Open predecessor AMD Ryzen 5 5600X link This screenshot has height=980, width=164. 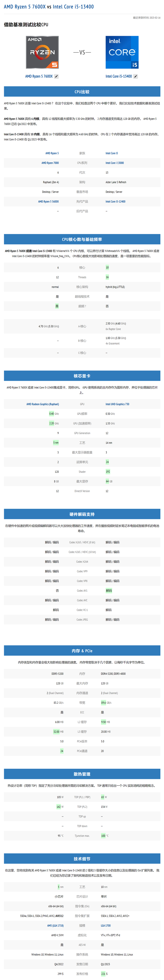click(x=48, y=202)
